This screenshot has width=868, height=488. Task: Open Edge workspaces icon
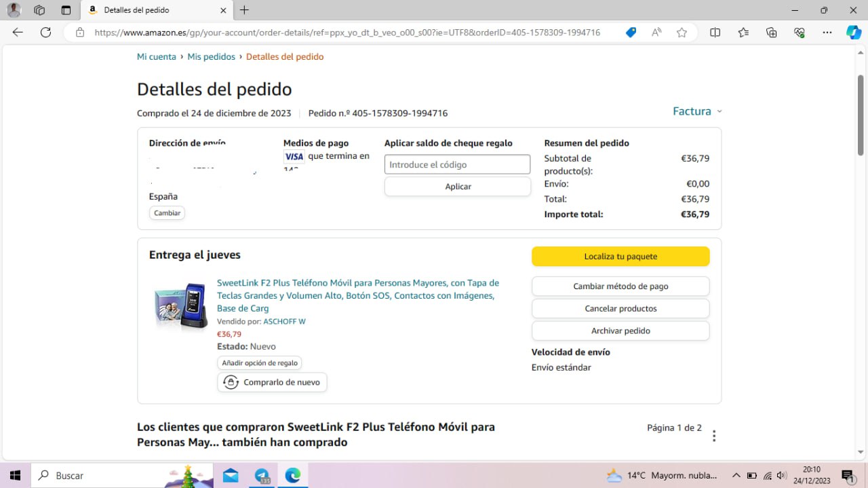(39, 10)
